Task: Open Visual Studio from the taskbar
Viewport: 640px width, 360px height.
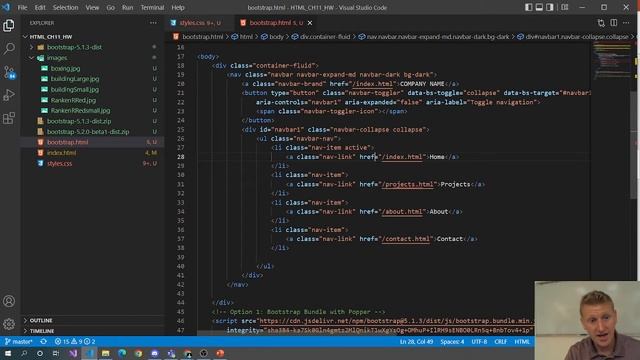Action: point(73,353)
